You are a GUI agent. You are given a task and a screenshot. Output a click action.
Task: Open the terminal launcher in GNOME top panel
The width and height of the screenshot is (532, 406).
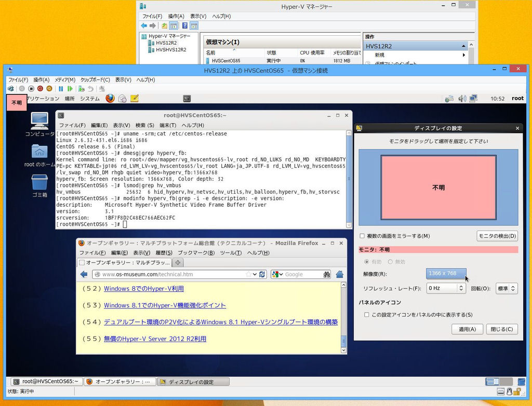coord(187,99)
